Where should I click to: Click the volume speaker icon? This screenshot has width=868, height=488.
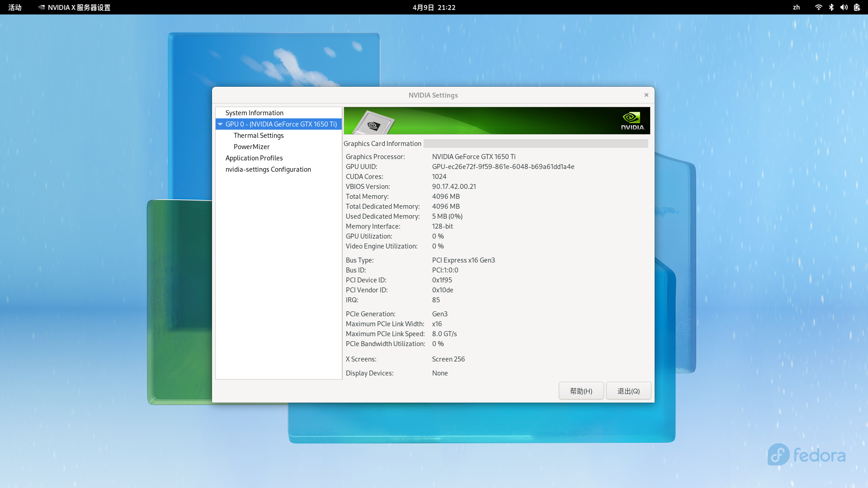point(844,7)
